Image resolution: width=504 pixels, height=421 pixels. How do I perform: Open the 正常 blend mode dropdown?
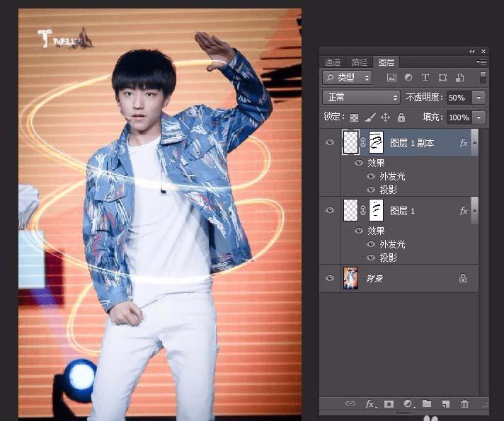point(361,98)
